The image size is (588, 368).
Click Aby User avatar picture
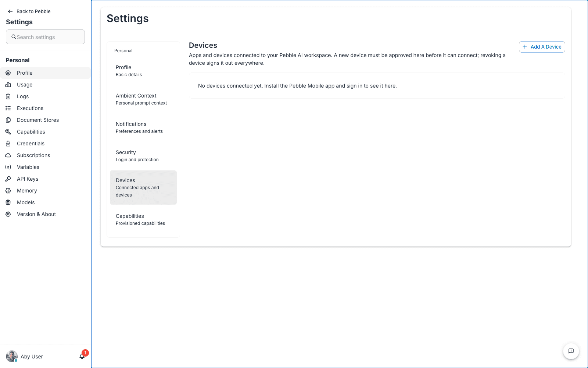[x=12, y=356]
